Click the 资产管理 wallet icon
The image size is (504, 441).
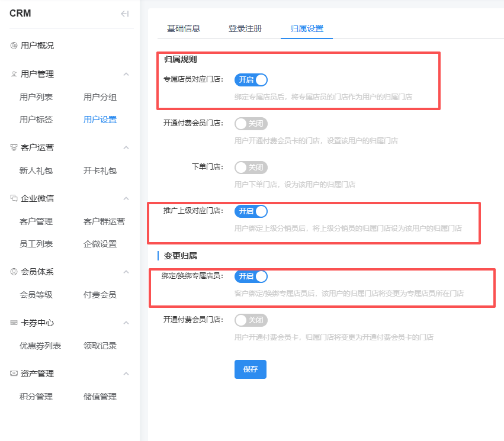click(x=14, y=374)
